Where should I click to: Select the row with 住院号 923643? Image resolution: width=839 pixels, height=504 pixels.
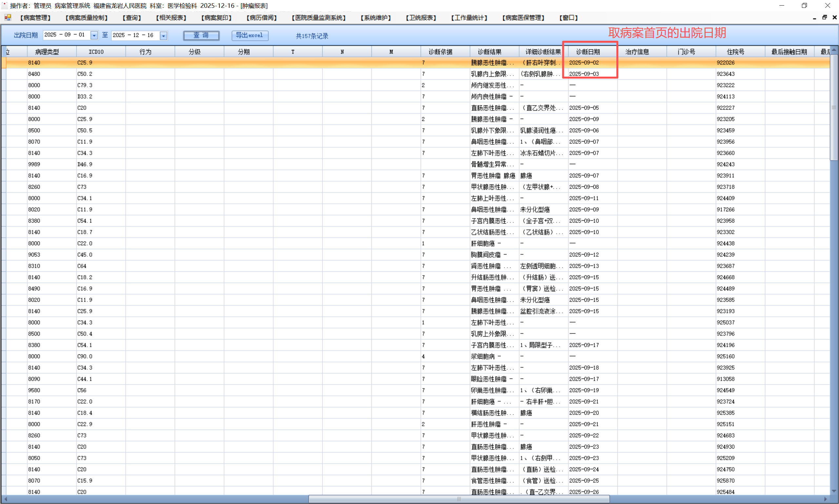pos(726,74)
